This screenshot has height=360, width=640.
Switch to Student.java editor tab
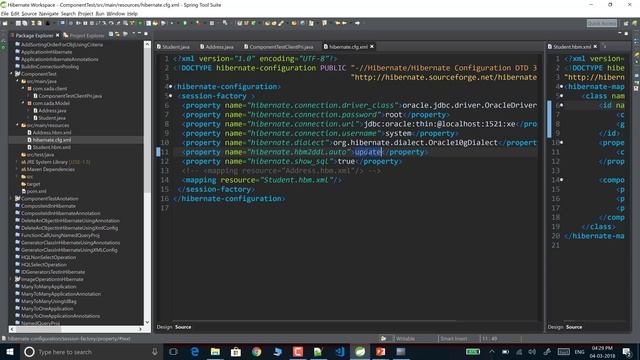(x=173, y=47)
